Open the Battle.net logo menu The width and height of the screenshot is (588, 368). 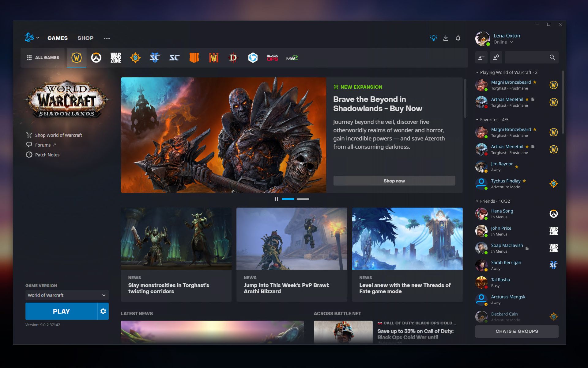pyautogui.click(x=29, y=38)
